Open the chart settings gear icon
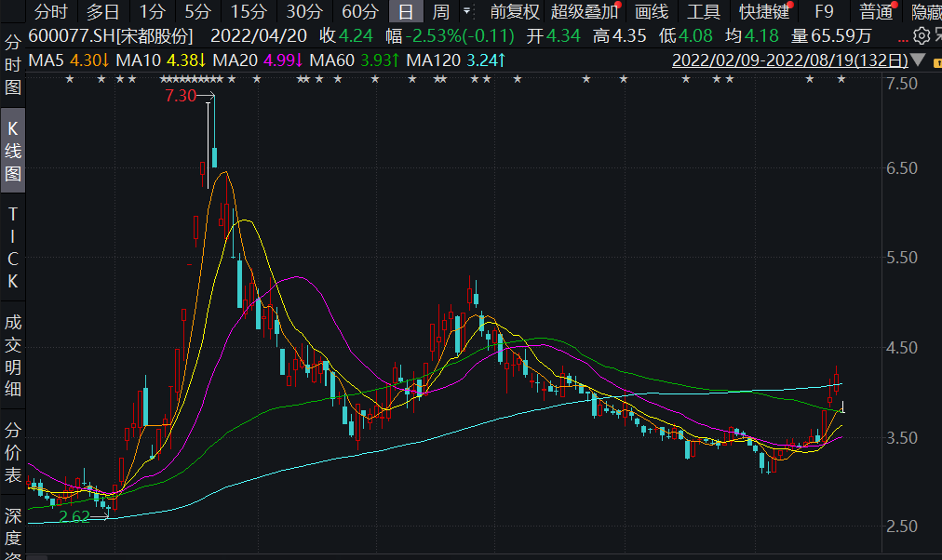The image size is (942, 560). click(x=922, y=36)
